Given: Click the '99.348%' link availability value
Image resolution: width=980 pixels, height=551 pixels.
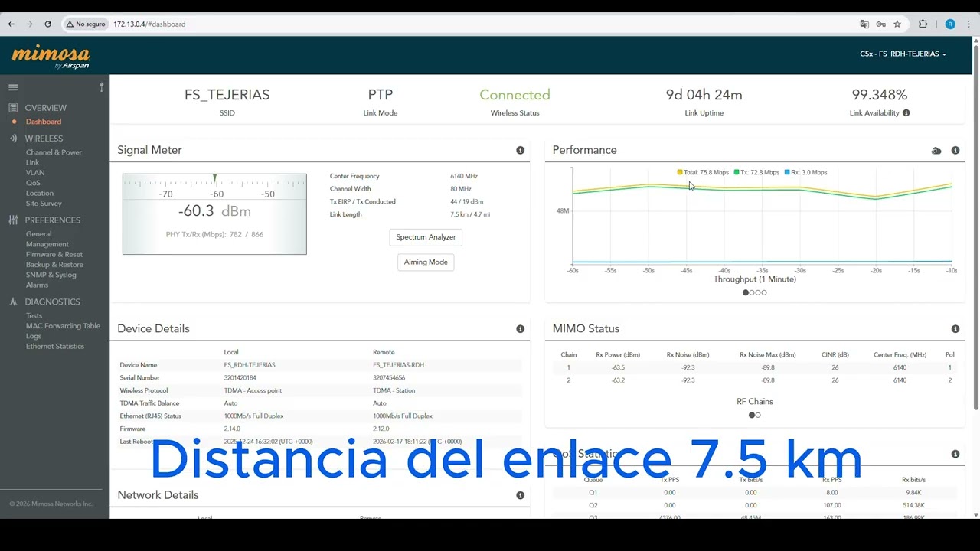Looking at the screenshot, I should [x=879, y=95].
